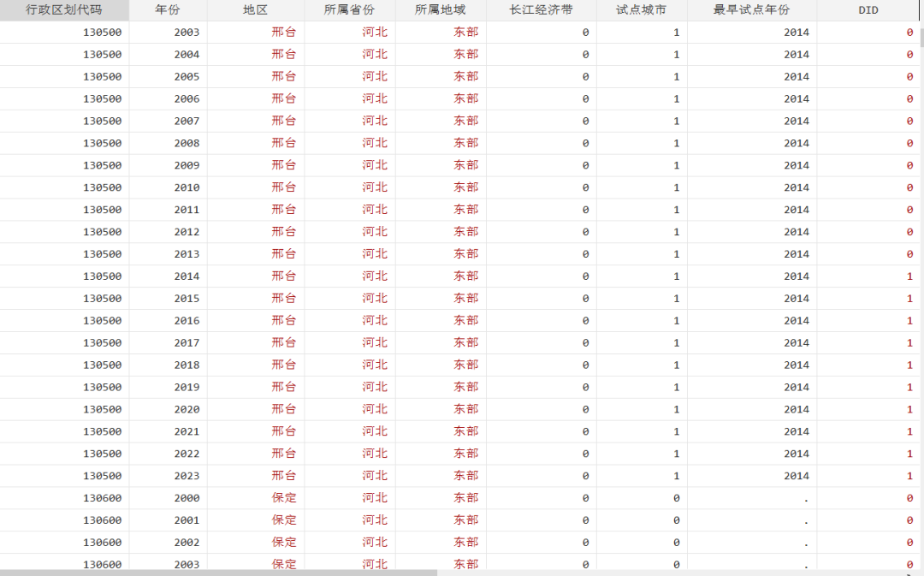Click the horizontal scrollbar at the bottom
924x576 pixels.
point(218,573)
